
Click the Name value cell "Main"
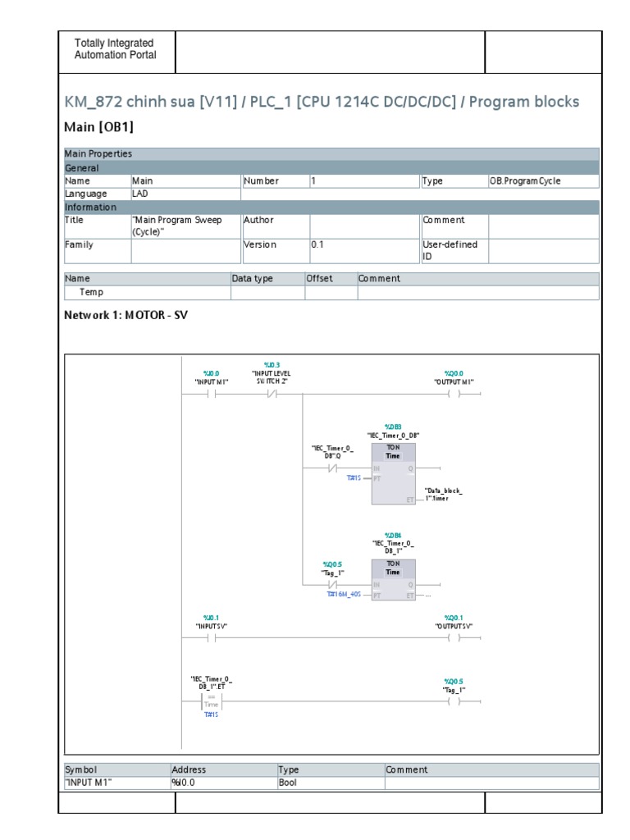click(186, 181)
